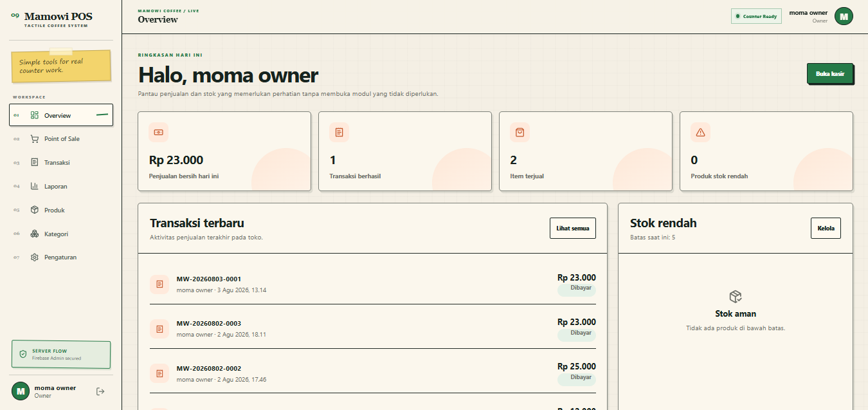Viewport: 868px width, 410px height.
Task: Click transaction ID MW-20260803-0001
Action: tap(209, 279)
